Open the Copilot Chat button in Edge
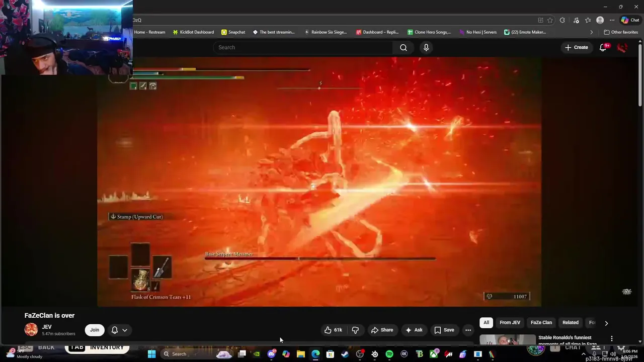644x362 pixels. [630, 20]
